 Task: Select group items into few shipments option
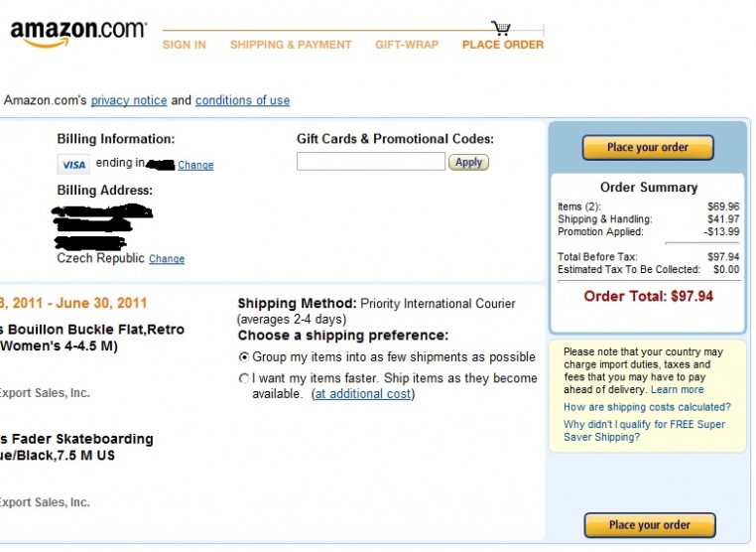coord(244,356)
